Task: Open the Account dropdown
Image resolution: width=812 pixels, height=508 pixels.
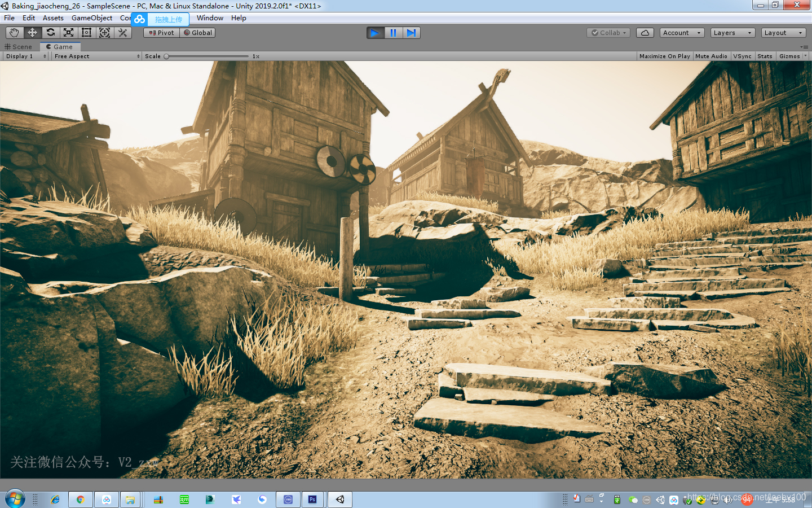Action: click(682, 33)
